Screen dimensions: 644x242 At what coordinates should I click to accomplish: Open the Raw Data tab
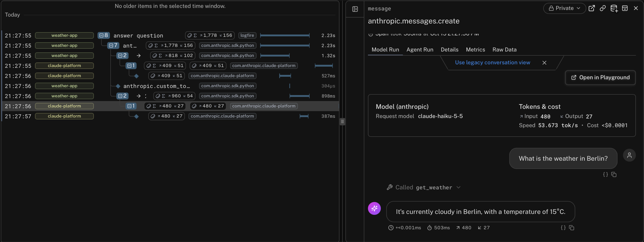point(504,49)
